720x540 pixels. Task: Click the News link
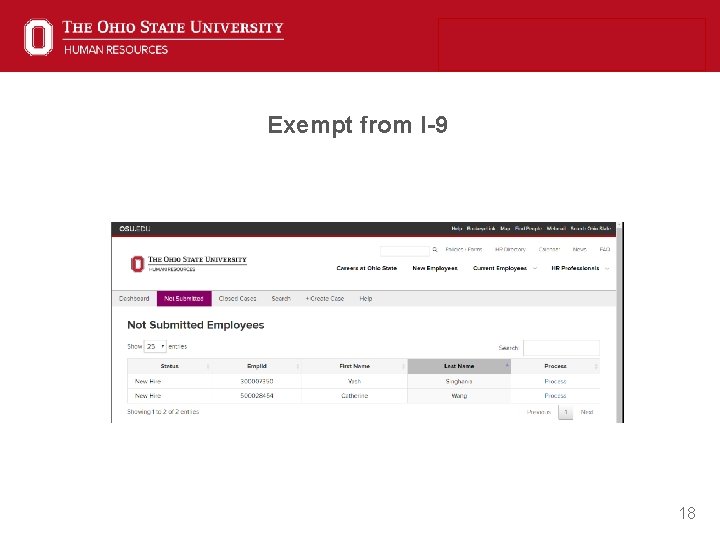point(579,249)
